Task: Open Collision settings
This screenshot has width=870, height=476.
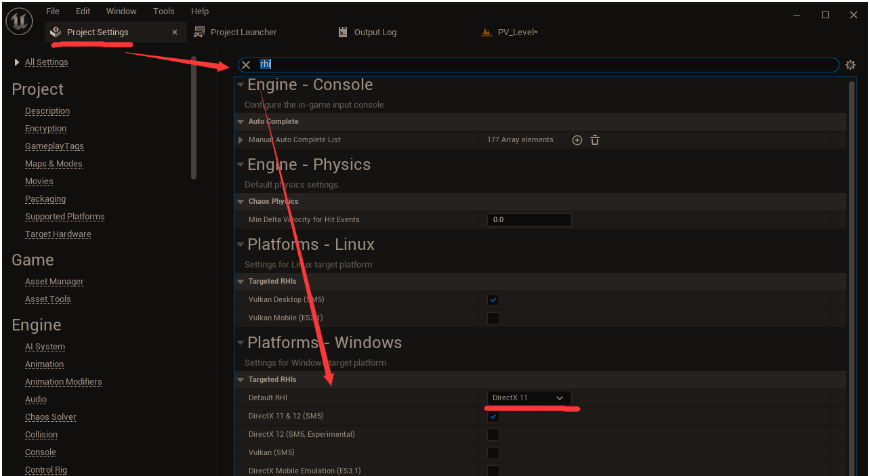Action: (x=41, y=435)
